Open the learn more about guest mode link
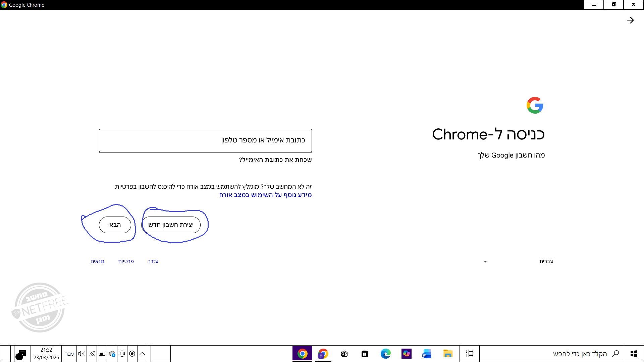The height and width of the screenshot is (362, 644). [265, 195]
